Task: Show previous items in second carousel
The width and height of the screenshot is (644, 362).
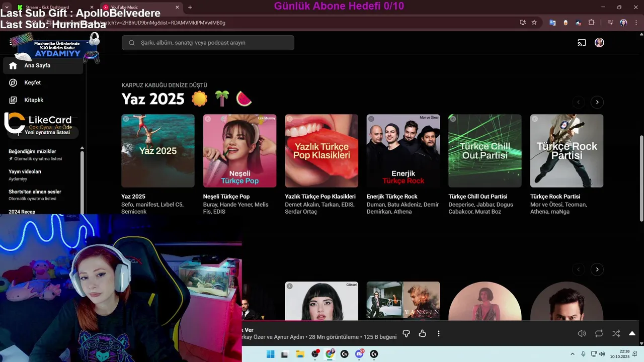Action: click(x=579, y=269)
